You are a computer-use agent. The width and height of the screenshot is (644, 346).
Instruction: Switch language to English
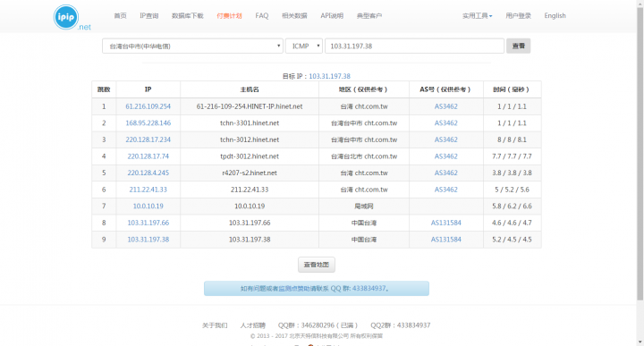[555, 15]
